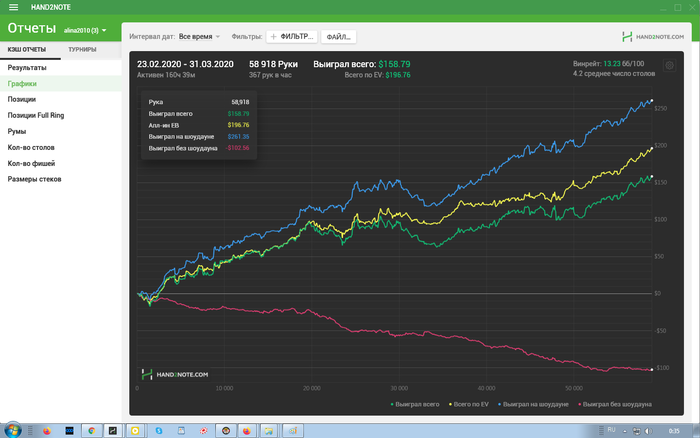
Task: Switch to the 'ТУРНИРЫ' tab
Action: [82, 50]
